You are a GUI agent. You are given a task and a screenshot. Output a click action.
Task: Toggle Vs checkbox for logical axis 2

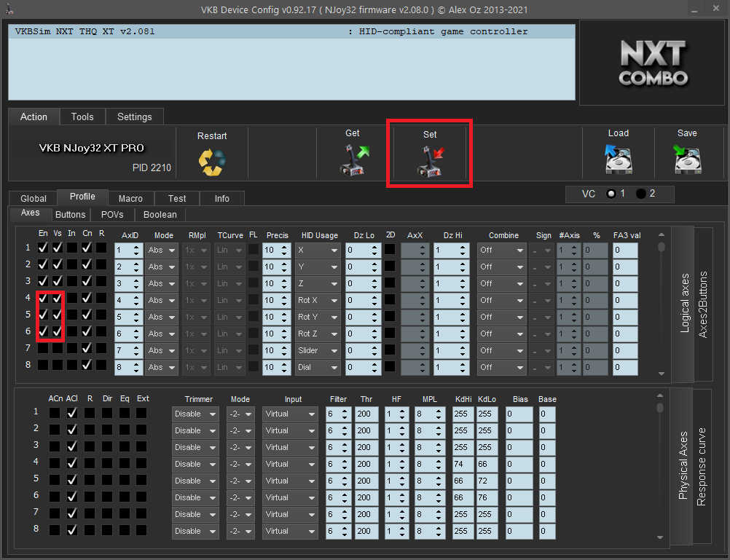point(58,264)
